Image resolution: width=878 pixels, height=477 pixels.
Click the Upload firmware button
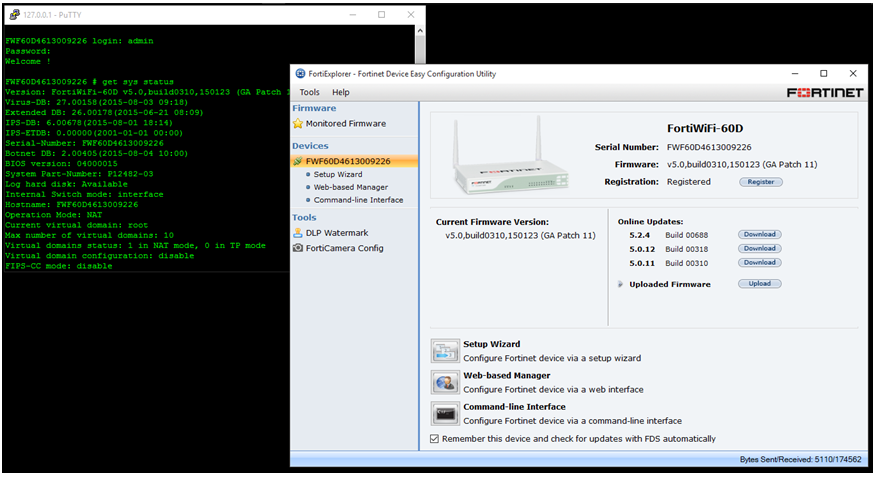click(759, 284)
